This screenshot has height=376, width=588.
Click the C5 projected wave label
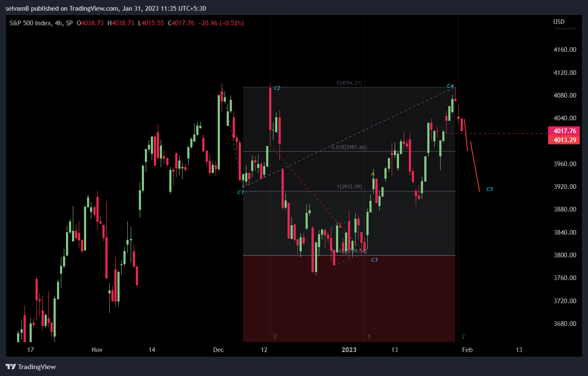pyautogui.click(x=489, y=189)
